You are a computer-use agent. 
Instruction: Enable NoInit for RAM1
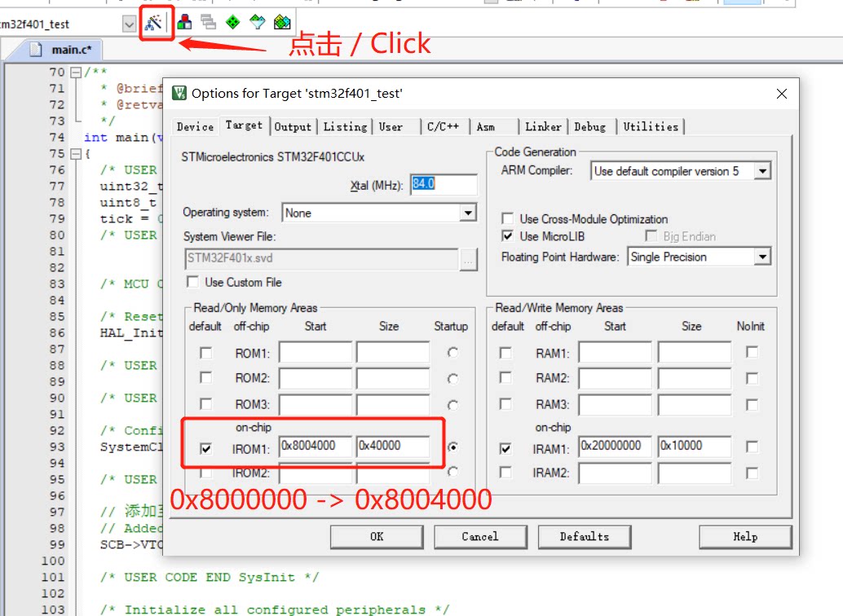pyautogui.click(x=753, y=353)
